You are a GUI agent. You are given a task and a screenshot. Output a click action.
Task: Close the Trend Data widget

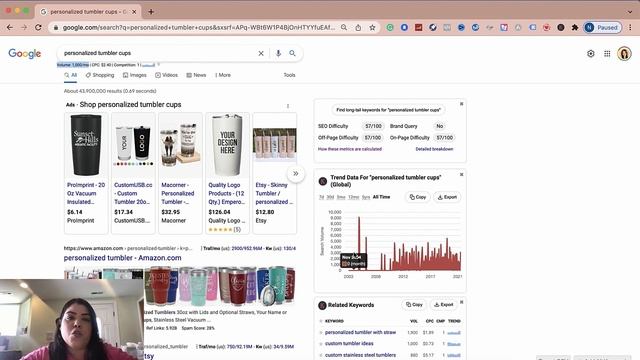point(461,174)
